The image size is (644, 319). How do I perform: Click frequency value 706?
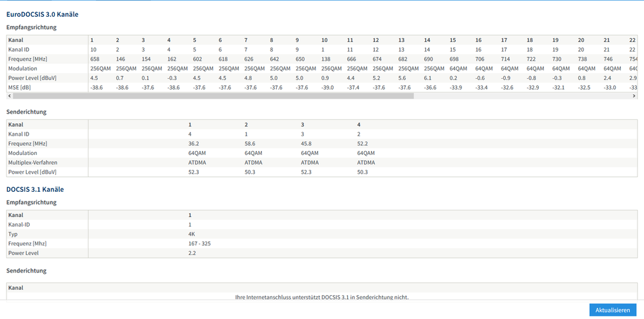479,59
